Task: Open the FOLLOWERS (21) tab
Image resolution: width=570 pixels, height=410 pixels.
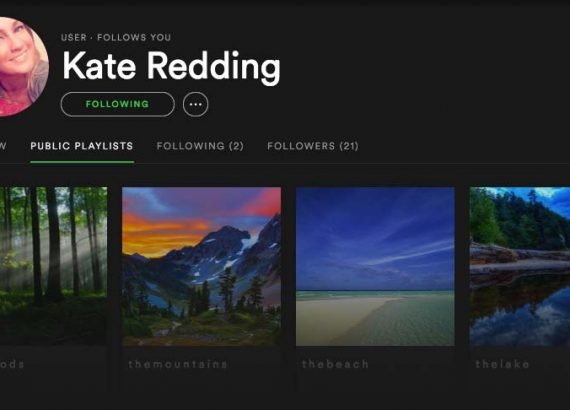Action: click(313, 146)
